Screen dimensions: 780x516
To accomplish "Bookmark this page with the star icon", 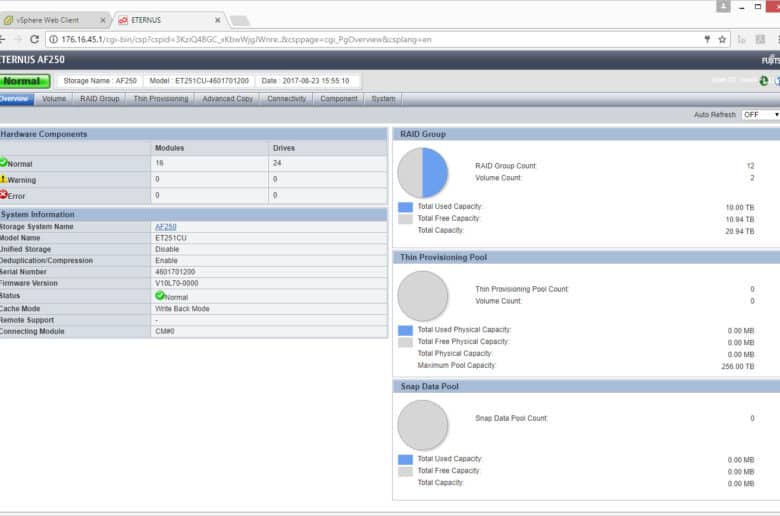I will click(722, 39).
